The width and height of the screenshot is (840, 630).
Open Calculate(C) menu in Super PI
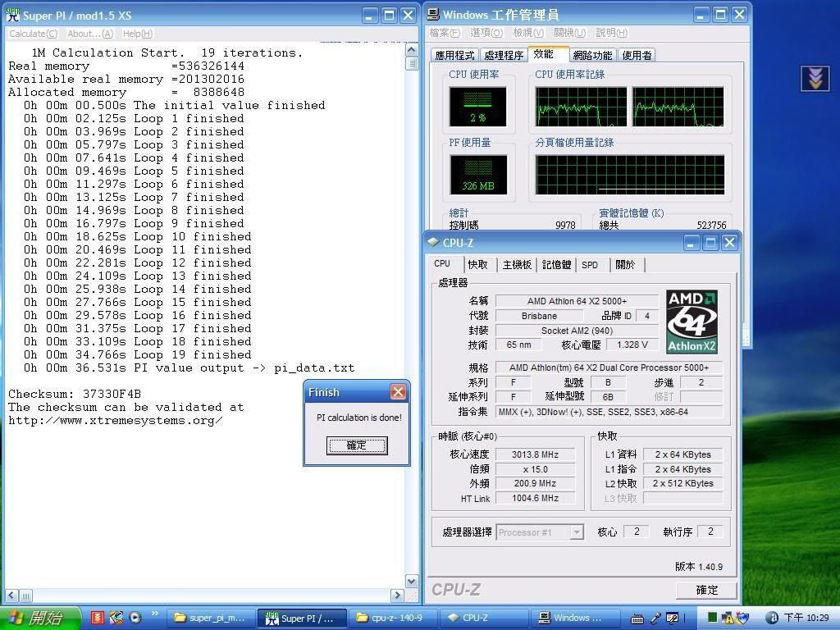click(33, 34)
